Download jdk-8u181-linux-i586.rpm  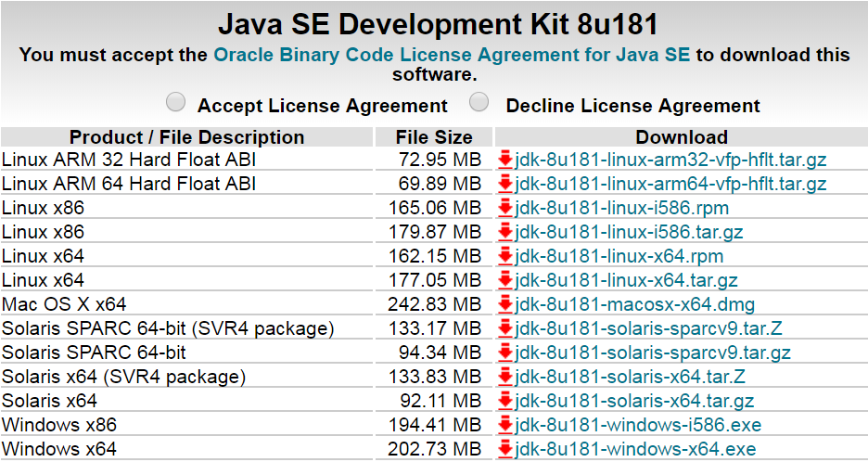coord(621,209)
